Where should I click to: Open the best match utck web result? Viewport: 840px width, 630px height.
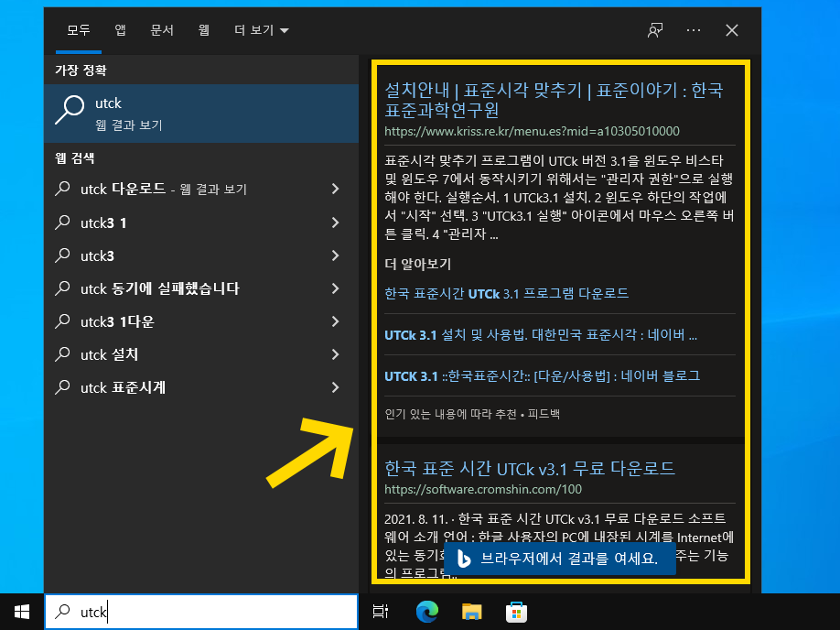(x=201, y=114)
